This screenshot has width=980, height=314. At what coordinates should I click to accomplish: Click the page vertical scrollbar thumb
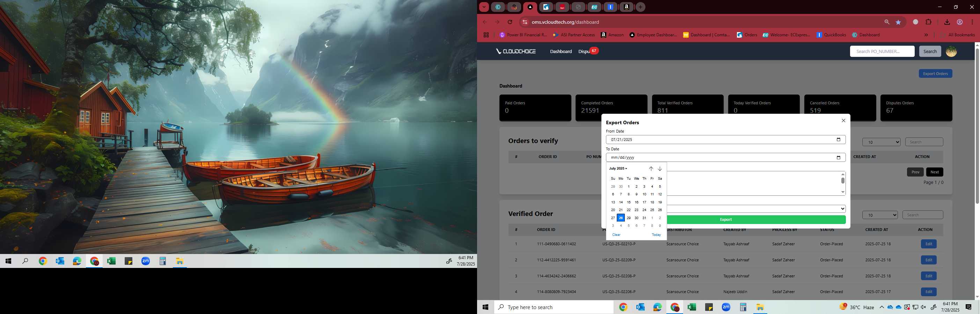[977, 126]
